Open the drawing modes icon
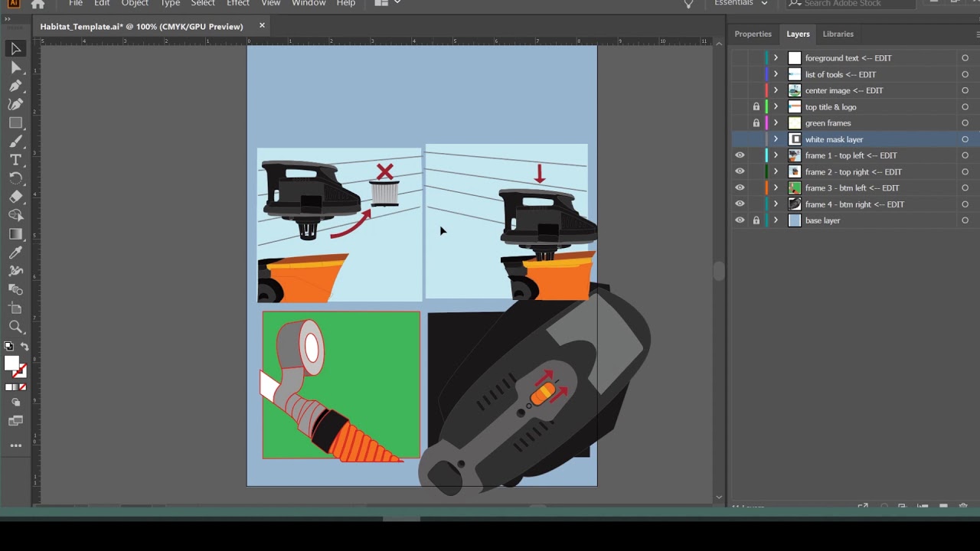980x551 pixels. 15,403
